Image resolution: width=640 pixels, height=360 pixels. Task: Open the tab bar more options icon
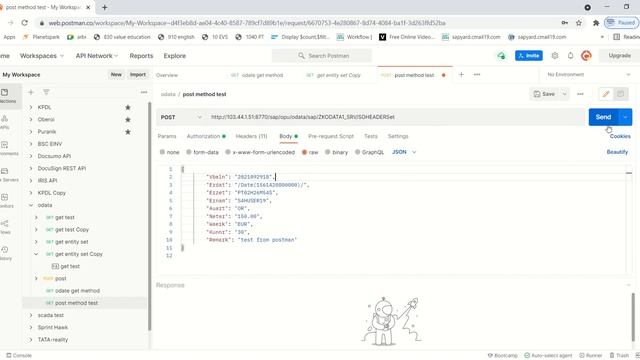pyautogui.click(x=477, y=75)
